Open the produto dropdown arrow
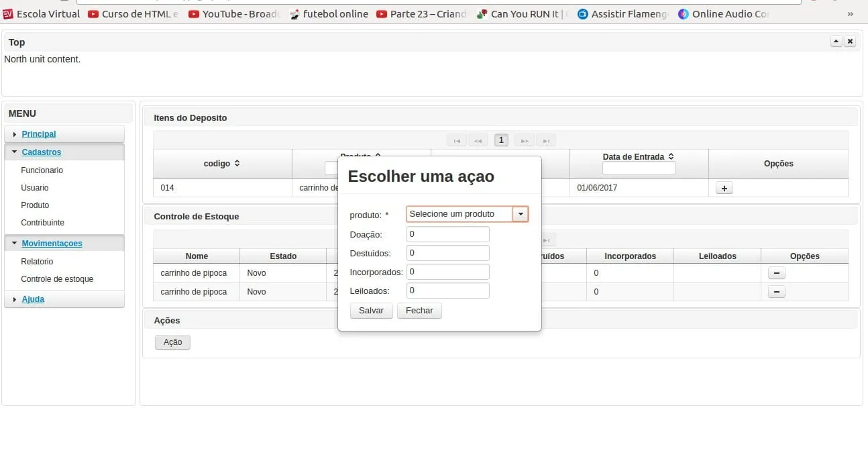This screenshot has height=463, width=868. (521, 214)
